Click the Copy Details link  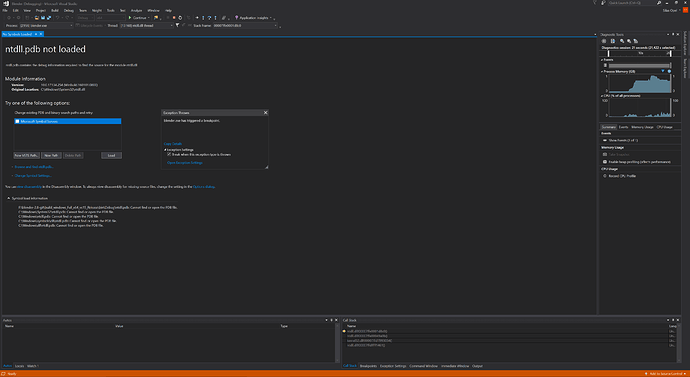172,144
